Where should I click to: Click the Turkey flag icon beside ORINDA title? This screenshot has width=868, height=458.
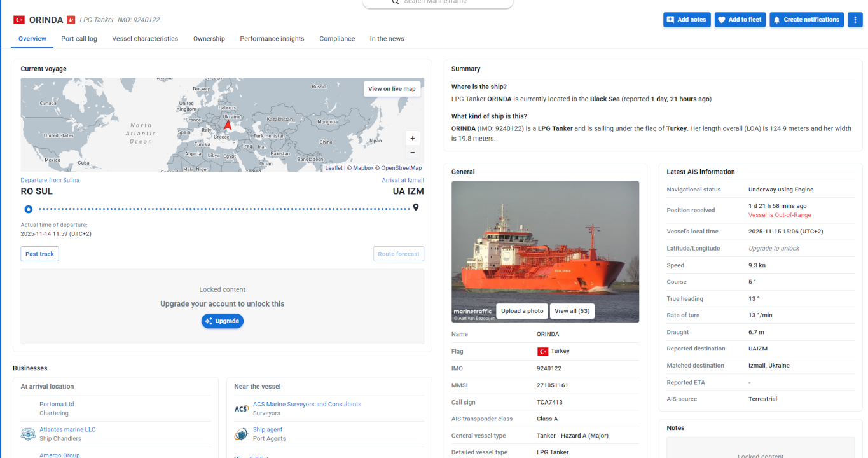[x=19, y=20]
